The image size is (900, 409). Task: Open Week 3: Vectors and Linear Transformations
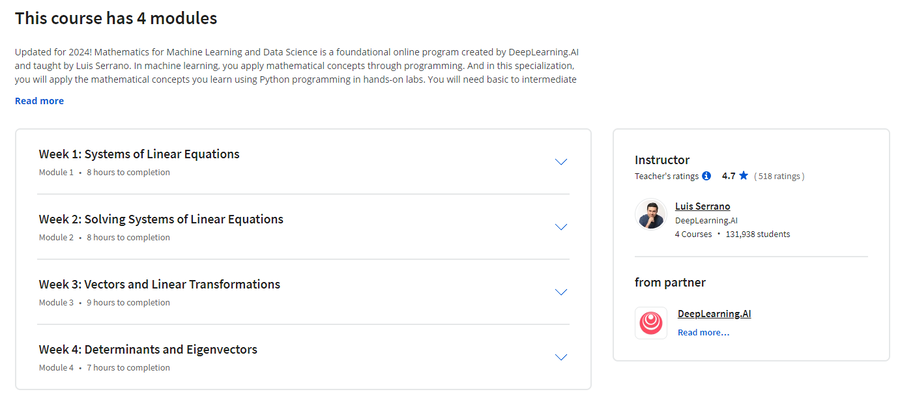pyautogui.click(x=160, y=285)
